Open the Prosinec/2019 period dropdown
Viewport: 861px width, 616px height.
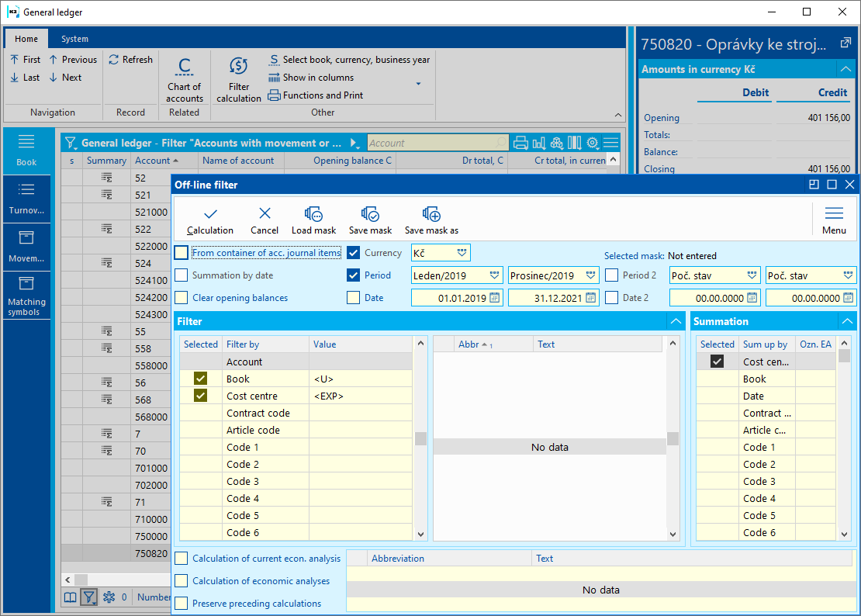591,275
